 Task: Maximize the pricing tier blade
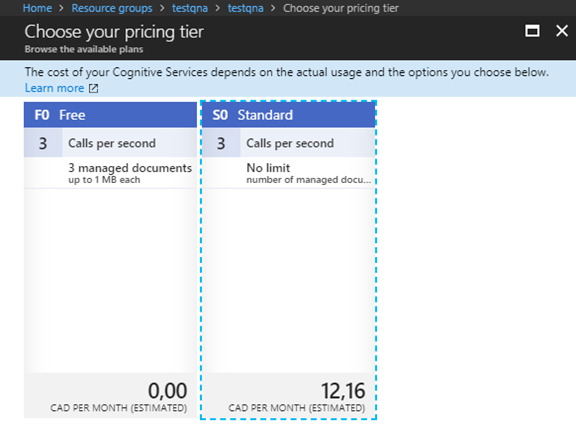tap(532, 31)
